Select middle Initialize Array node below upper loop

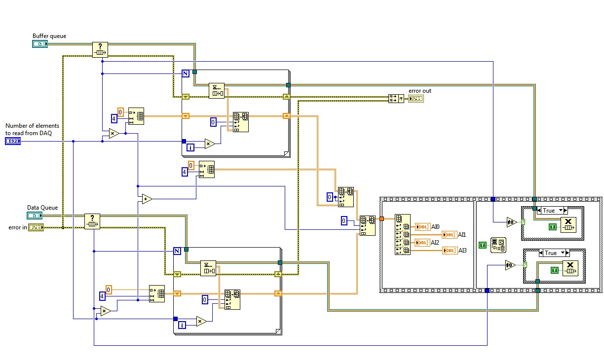(207, 170)
